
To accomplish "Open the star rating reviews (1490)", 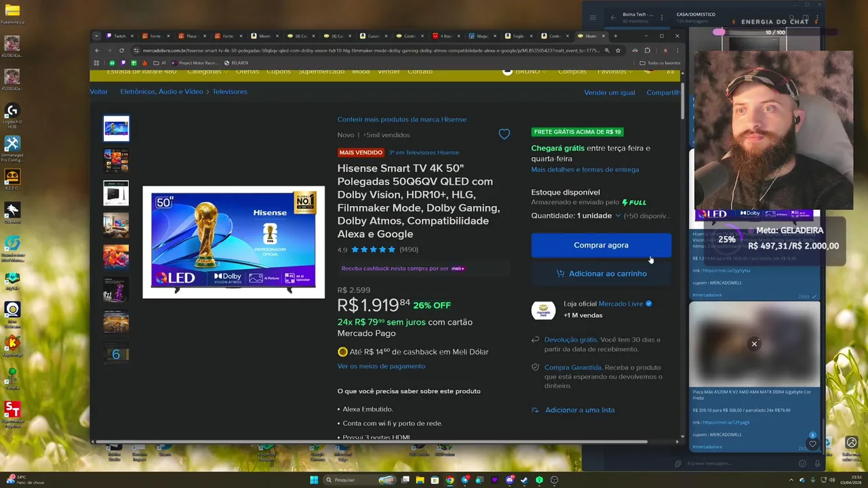I will pos(378,249).
